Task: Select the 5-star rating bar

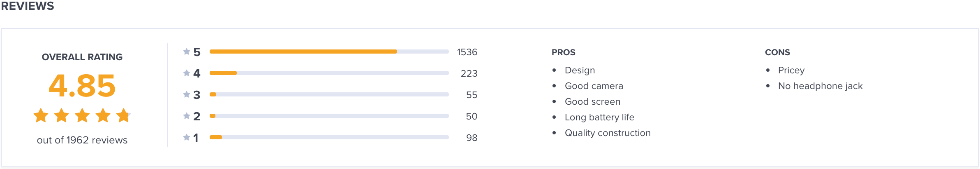Action: pyautogui.click(x=329, y=52)
